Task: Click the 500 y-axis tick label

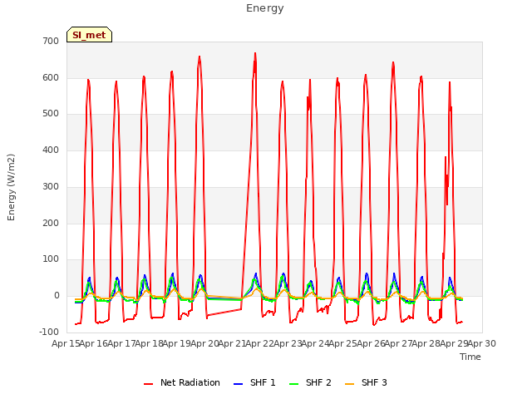Action: pyautogui.click(x=51, y=114)
